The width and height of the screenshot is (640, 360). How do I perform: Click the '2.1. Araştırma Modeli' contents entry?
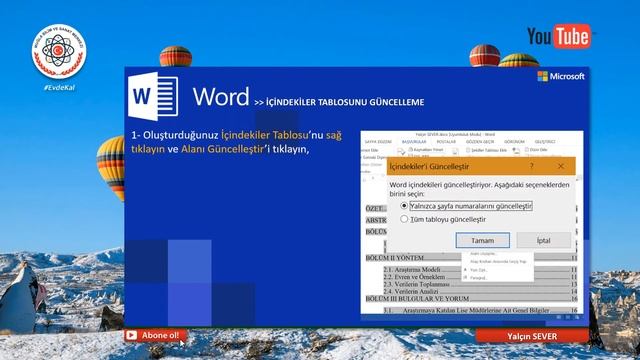click(412, 269)
